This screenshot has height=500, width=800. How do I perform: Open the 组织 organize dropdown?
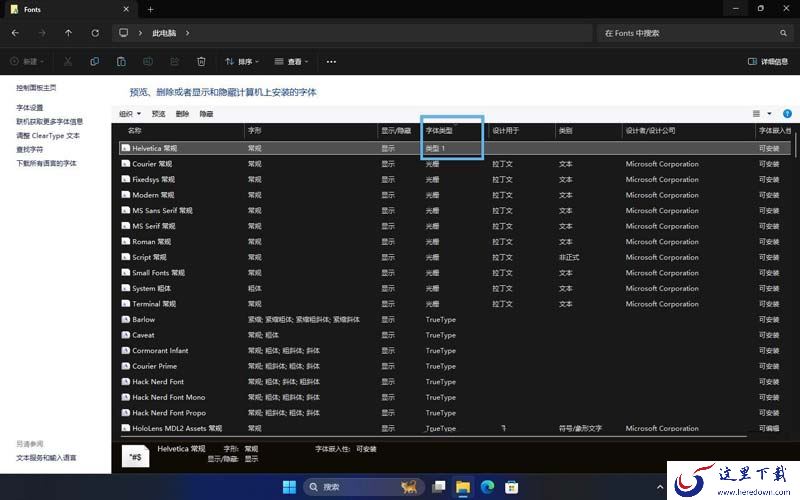tap(130, 114)
